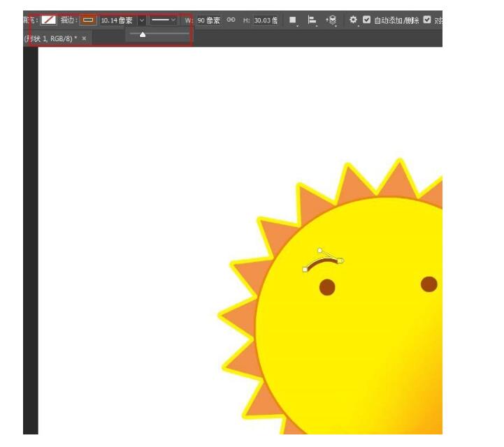Open the stroke line style dropdown
Viewport: 504px width, 447px height.
164,20
